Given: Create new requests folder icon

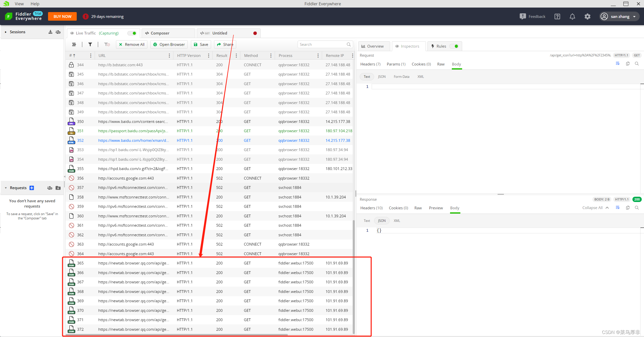Looking at the screenshot, I should tap(58, 188).
